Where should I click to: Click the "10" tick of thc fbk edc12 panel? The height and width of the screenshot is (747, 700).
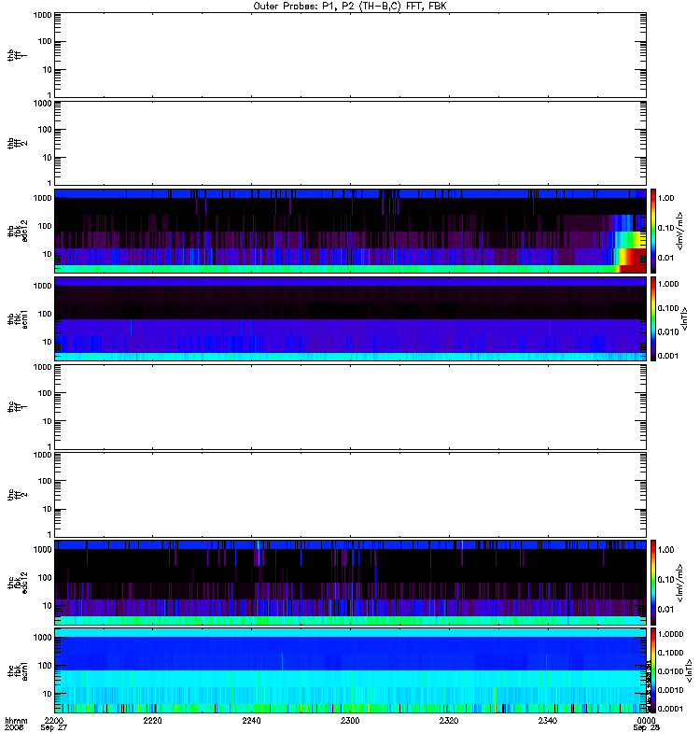point(48,605)
